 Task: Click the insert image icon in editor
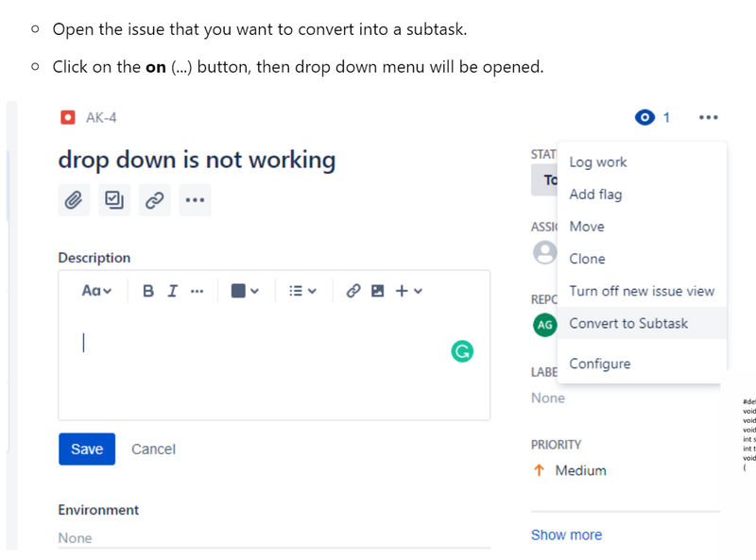pyautogui.click(x=377, y=291)
